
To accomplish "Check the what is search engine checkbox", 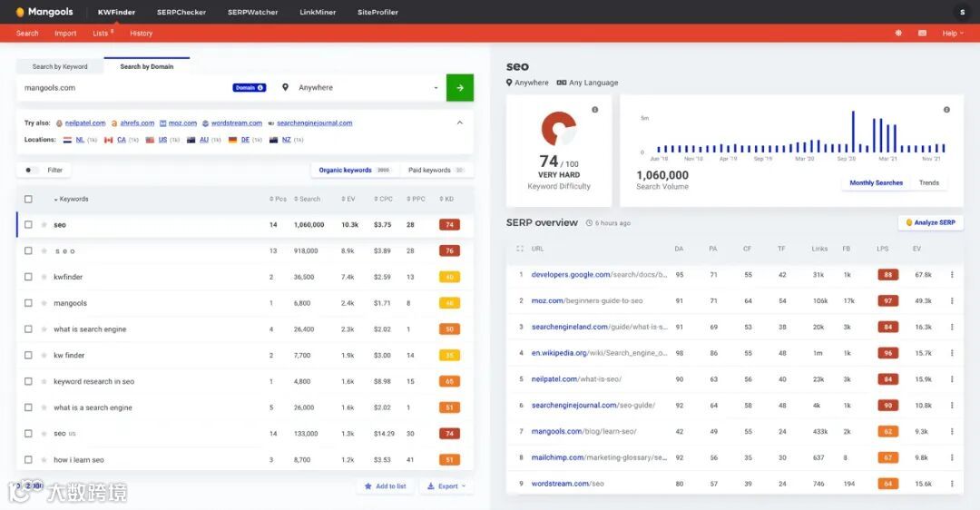I will pyautogui.click(x=28, y=329).
